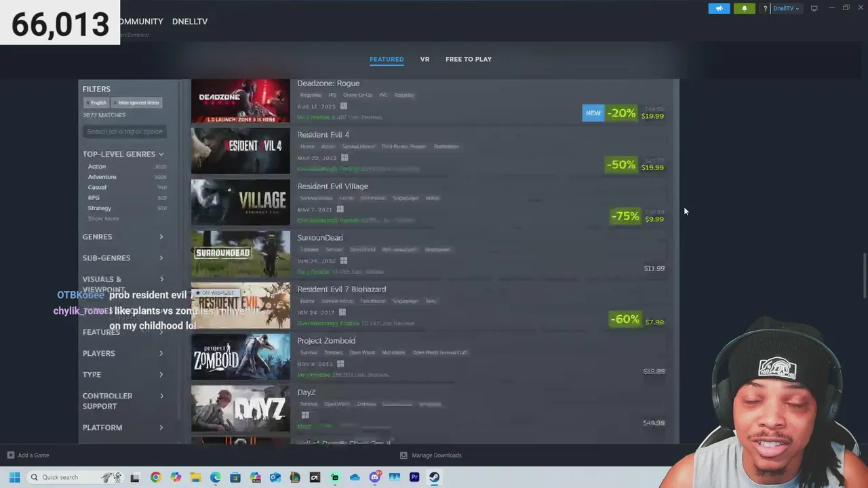Screen dimensions: 868x488
Task: Click the tag search input field
Action: coord(124,131)
